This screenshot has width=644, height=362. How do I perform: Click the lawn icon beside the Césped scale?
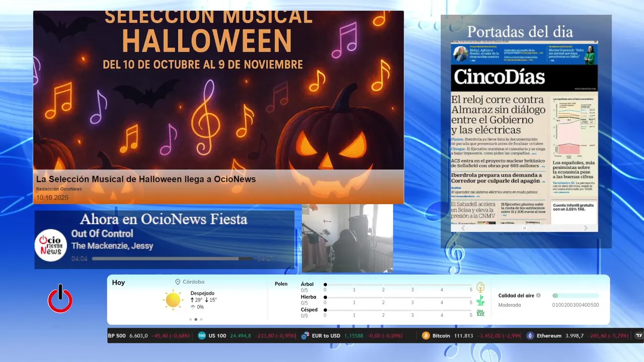click(x=480, y=313)
